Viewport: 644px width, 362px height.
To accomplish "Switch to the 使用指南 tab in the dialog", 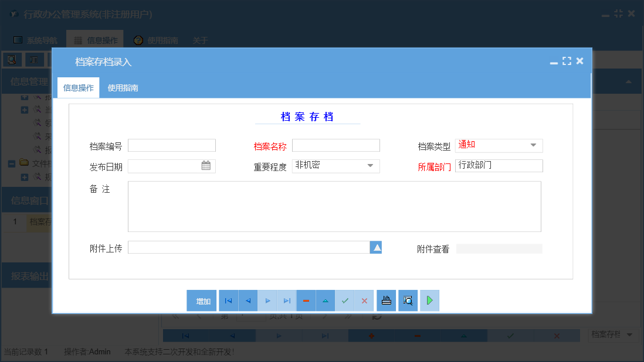I will (x=122, y=87).
